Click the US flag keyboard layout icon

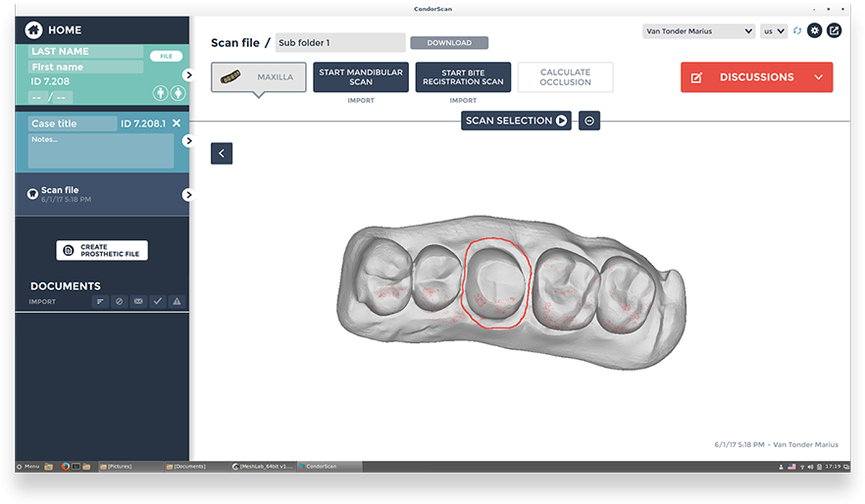click(x=791, y=467)
